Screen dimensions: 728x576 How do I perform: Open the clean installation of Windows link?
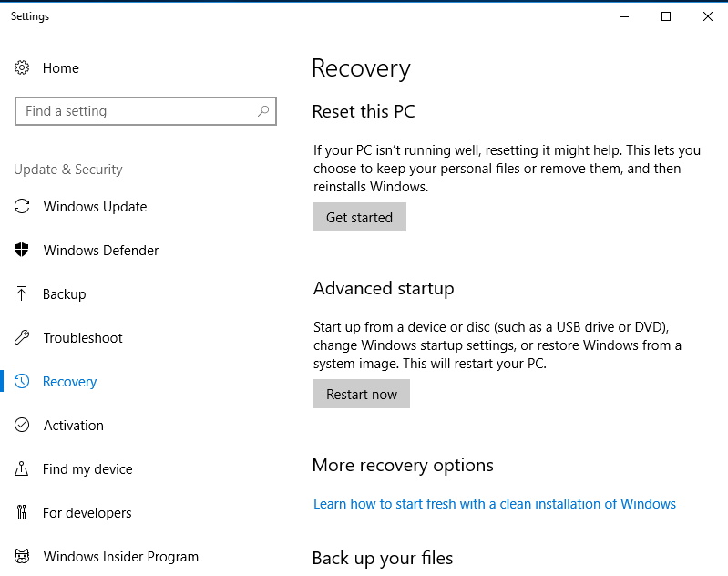(495, 504)
